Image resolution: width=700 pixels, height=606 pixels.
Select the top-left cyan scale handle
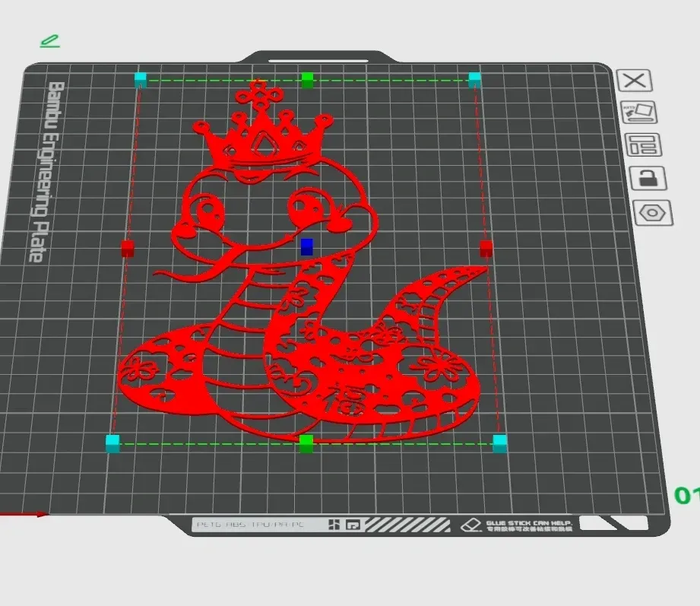pyautogui.click(x=140, y=81)
